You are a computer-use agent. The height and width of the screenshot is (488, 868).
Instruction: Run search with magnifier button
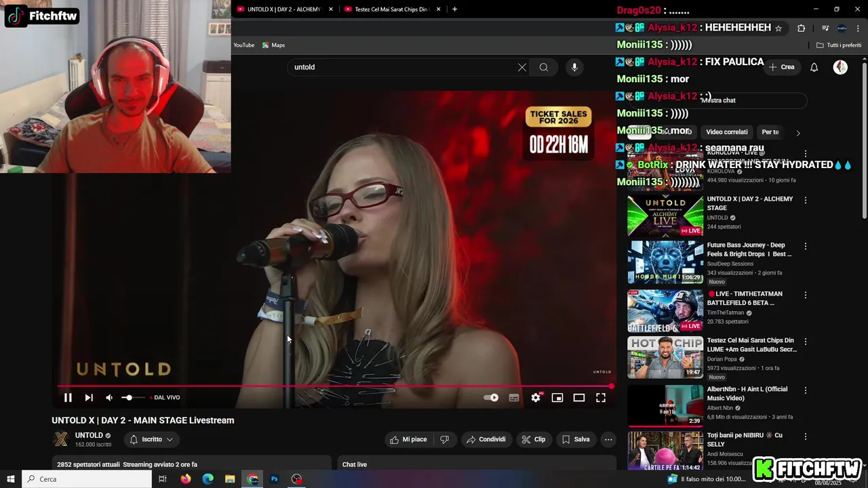tap(544, 67)
